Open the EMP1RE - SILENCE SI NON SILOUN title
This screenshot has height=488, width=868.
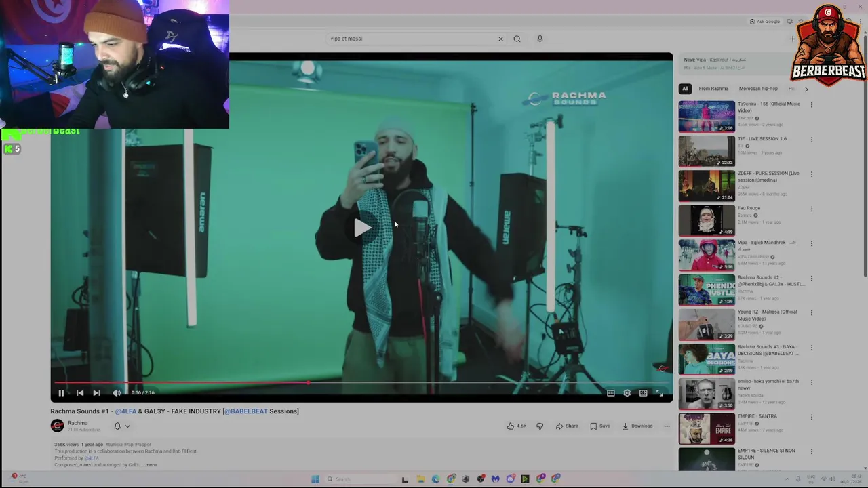pos(766,453)
